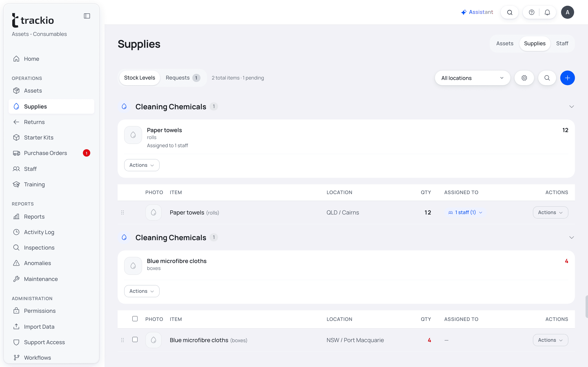Click the global search icon in header
Viewport: 588px width, 367px height.
pyautogui.click(x=510, y=12)
